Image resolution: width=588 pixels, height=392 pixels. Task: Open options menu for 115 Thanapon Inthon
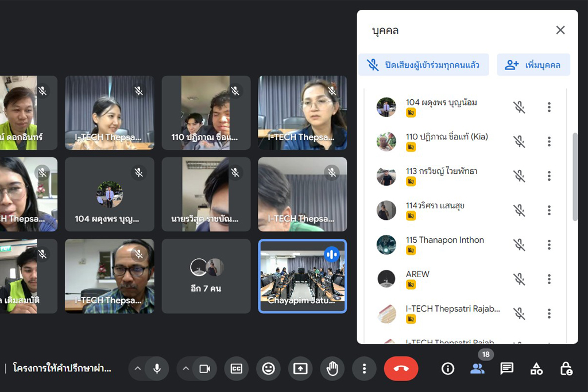[x=549, y=244]
